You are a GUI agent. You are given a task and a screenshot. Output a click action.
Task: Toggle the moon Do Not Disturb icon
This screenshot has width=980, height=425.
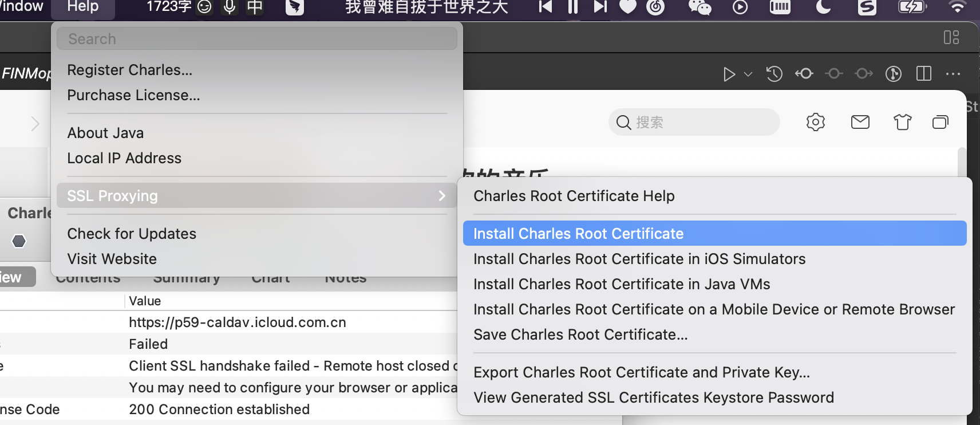point(824,7)
